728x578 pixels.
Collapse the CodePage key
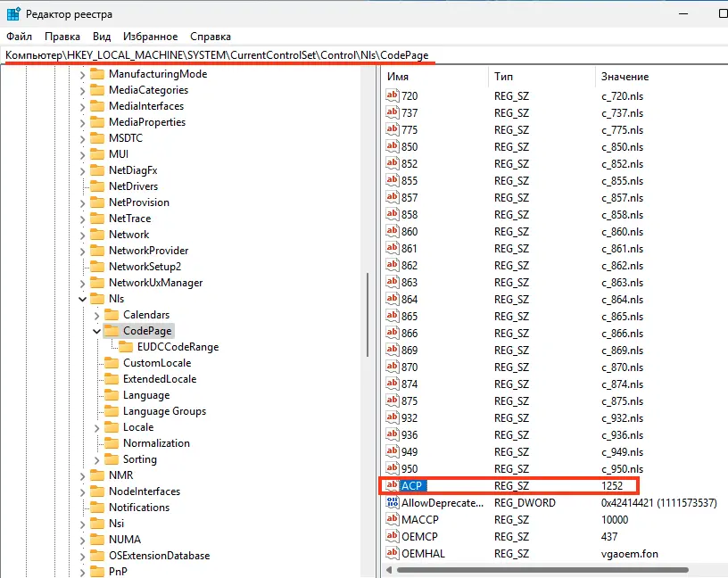tap(96, 331)
